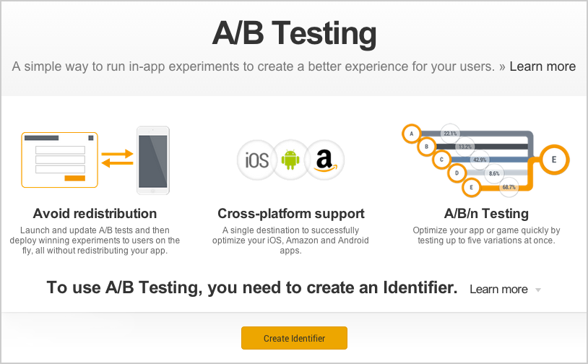
Task: Click the web form window illustration
Action: 60,160
